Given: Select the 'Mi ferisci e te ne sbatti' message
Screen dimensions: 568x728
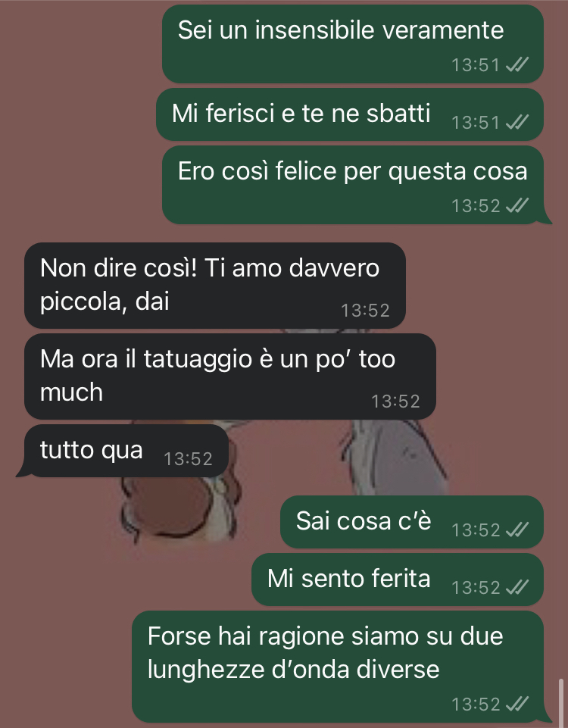Looking at the screenshot, I should pyautogui.click(x=350, y=114).
